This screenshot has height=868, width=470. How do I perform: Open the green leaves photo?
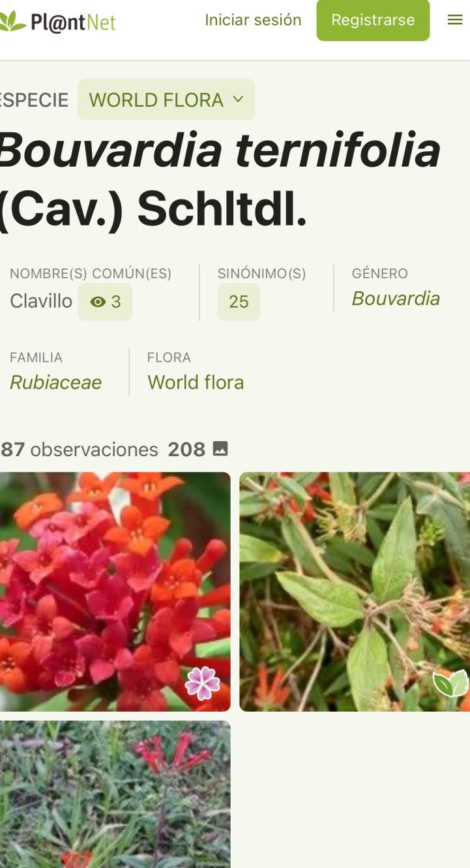click(x=355, y=592)
